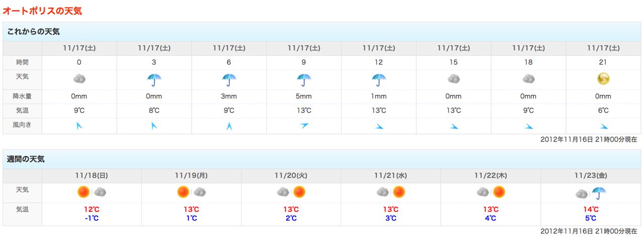Click the wind direction arrow at hour 9
Screen dimensions: 644x239
[x=304, y=126]
